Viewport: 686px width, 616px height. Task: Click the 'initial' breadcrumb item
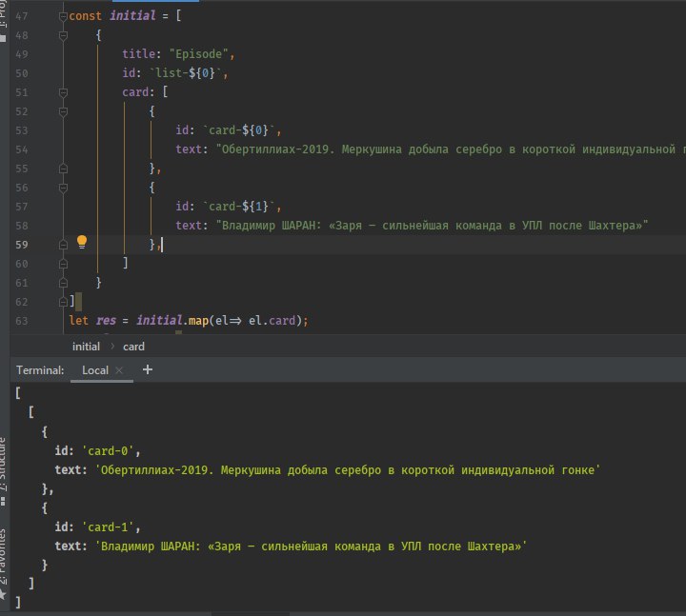click(86, 347)
